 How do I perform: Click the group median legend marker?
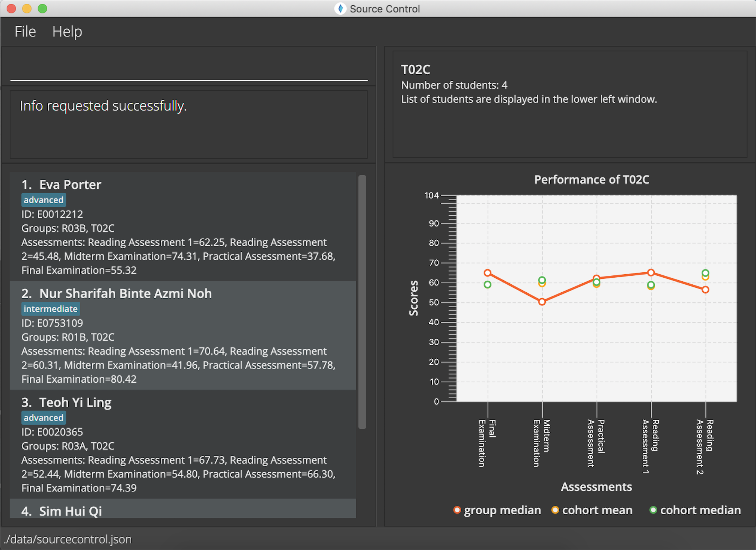tap(457, 510)
